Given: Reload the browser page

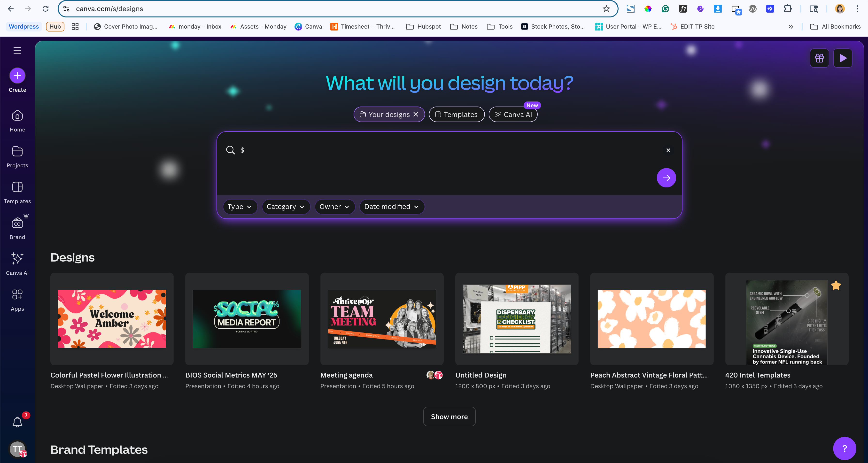Looking at the screenshot, I should coord(46,9).
